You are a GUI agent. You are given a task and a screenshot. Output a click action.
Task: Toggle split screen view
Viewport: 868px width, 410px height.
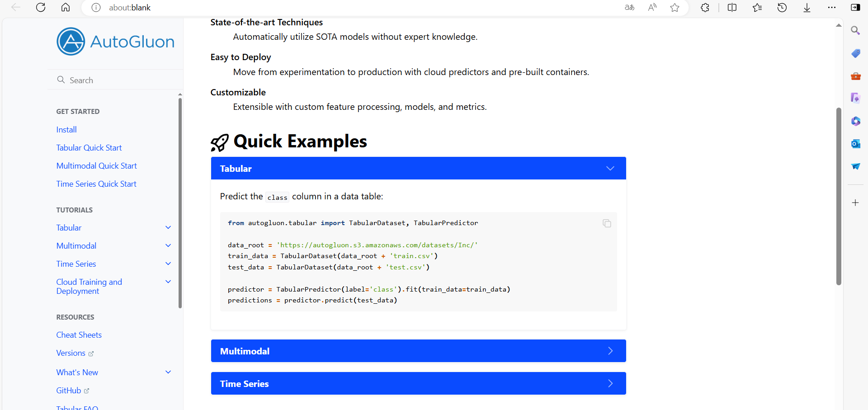tap(732, 8)
